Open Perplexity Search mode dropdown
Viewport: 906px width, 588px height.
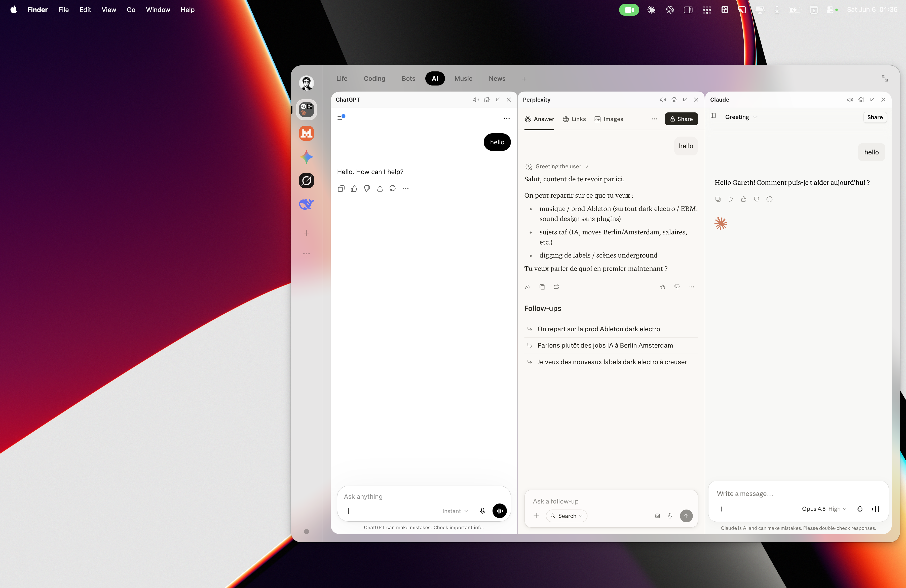click(x=567, y=516)
